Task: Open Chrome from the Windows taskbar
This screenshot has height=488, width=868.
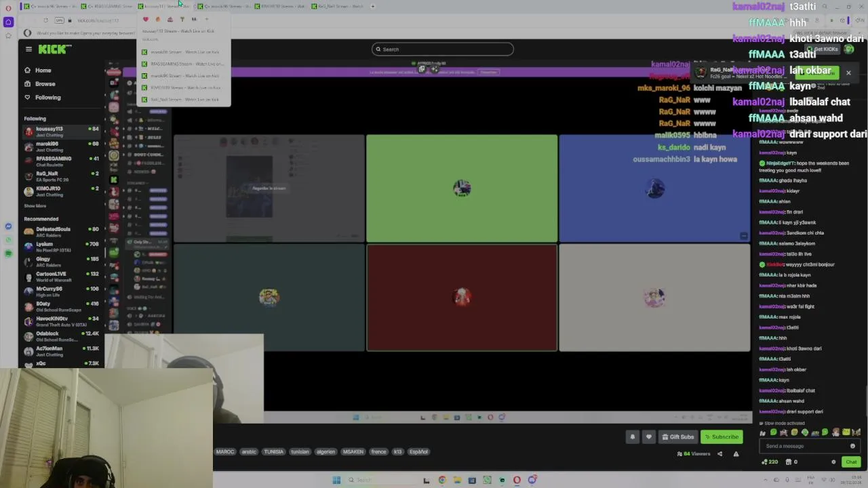Action: coord(442,481)
